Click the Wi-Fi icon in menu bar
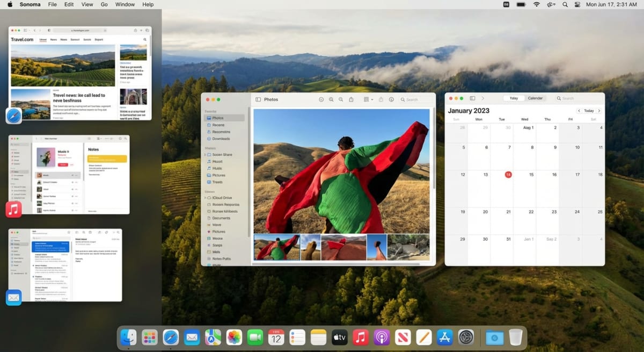The image size is (644, 352). (x=536, y=4)
